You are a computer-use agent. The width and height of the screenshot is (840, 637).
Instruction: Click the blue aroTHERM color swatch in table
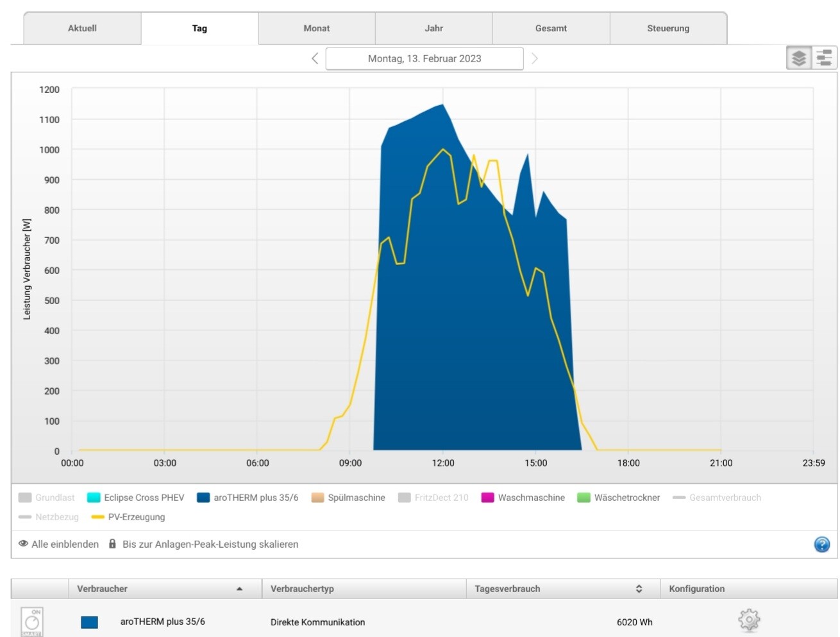pyautogui.click(x=90, y=622)
